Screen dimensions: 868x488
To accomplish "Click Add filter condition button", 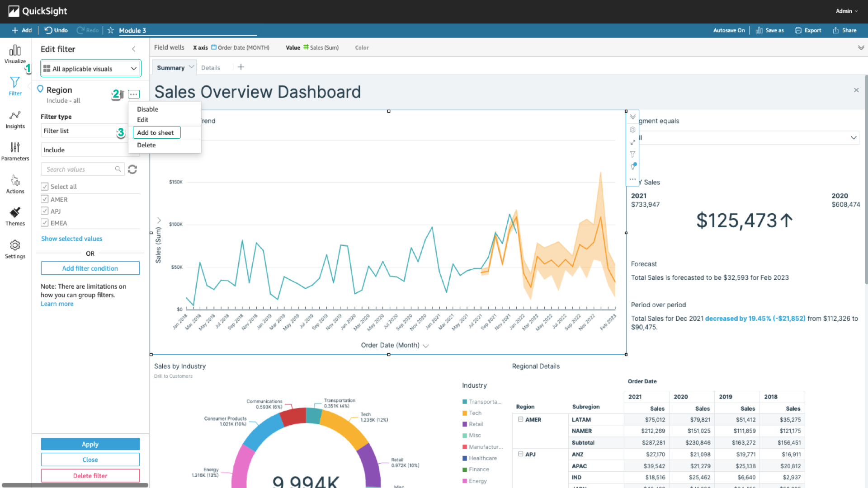I will coord(90,268).
